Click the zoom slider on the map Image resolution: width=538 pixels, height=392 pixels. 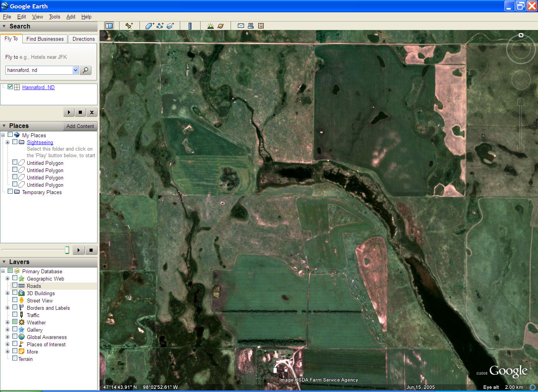[x=521, y=125]
